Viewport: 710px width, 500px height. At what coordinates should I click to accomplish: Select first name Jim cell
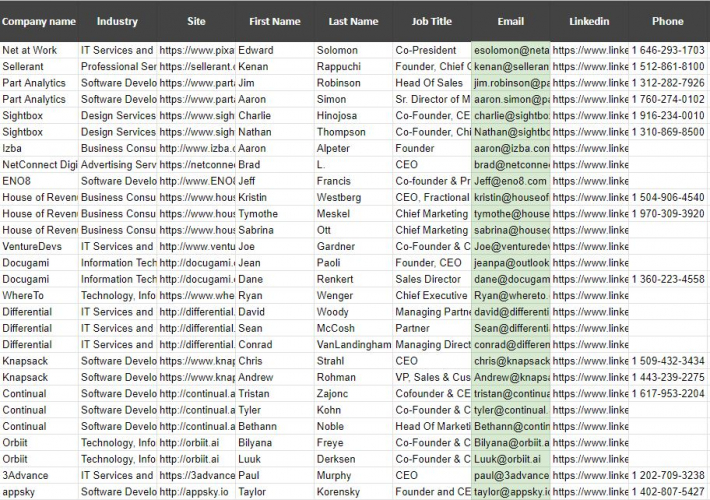(x=275, y=83)
